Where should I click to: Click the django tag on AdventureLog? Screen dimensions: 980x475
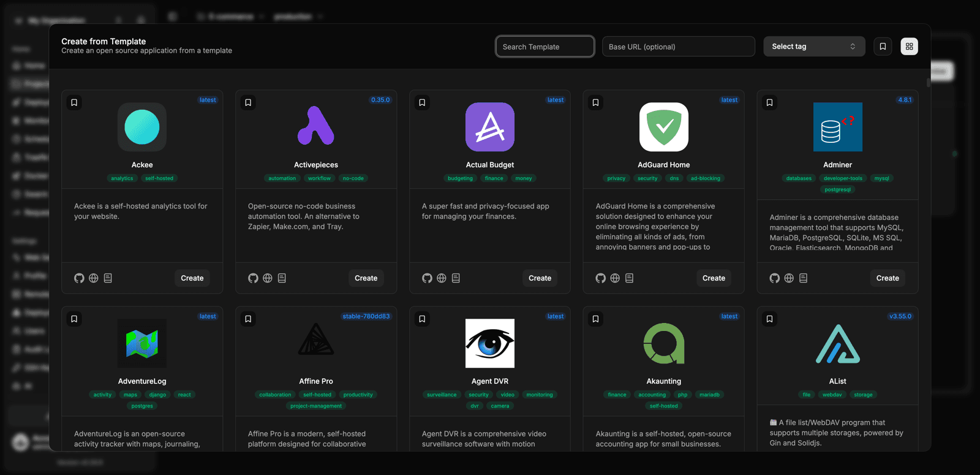point(157,395)
